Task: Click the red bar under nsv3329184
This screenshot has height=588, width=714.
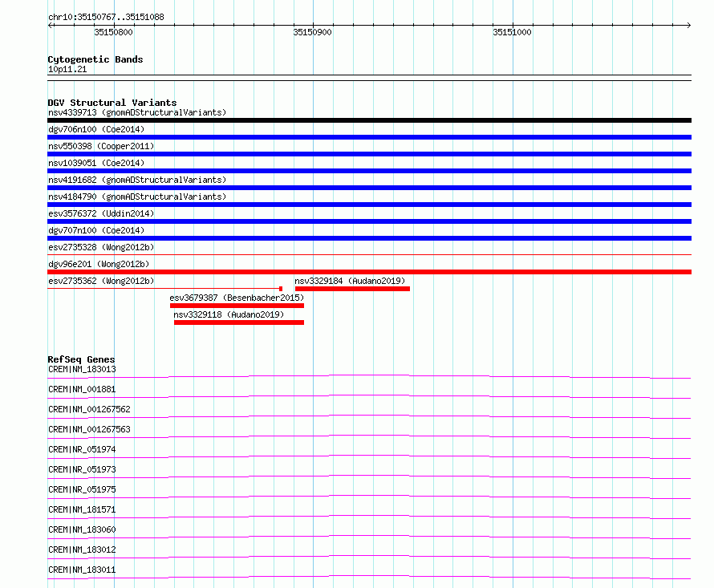Action: 352,289
